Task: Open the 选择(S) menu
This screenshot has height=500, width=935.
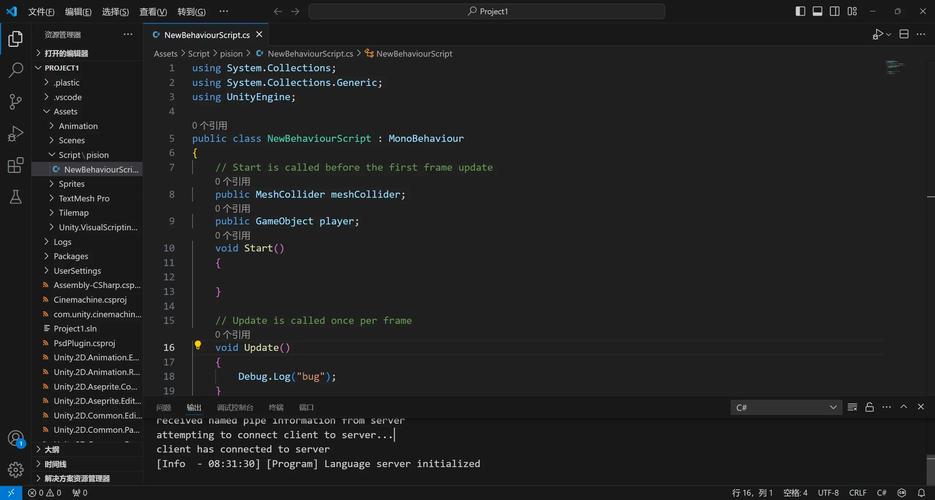Action: [115, 12]
